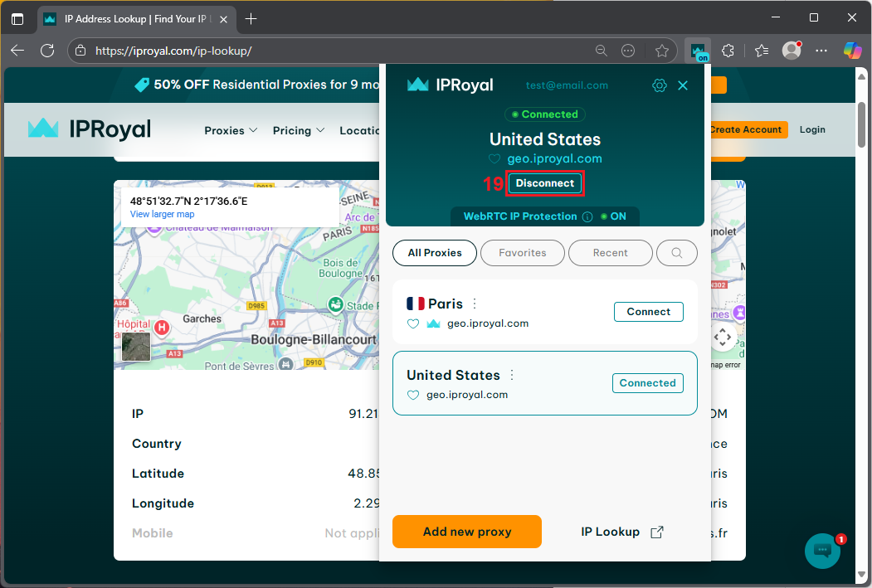Click the United States header text
Image resolution: width=872 pixels, height=588 pixels.
544,139
